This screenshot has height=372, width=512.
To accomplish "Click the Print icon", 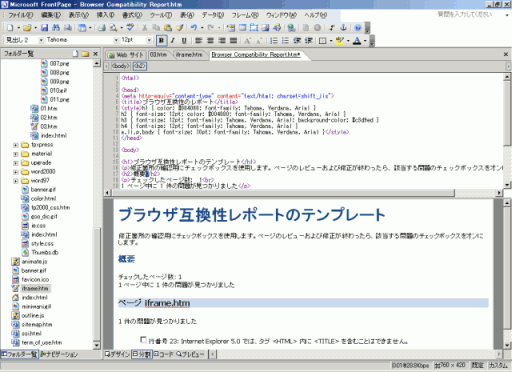I will click(x=102, y=28).
